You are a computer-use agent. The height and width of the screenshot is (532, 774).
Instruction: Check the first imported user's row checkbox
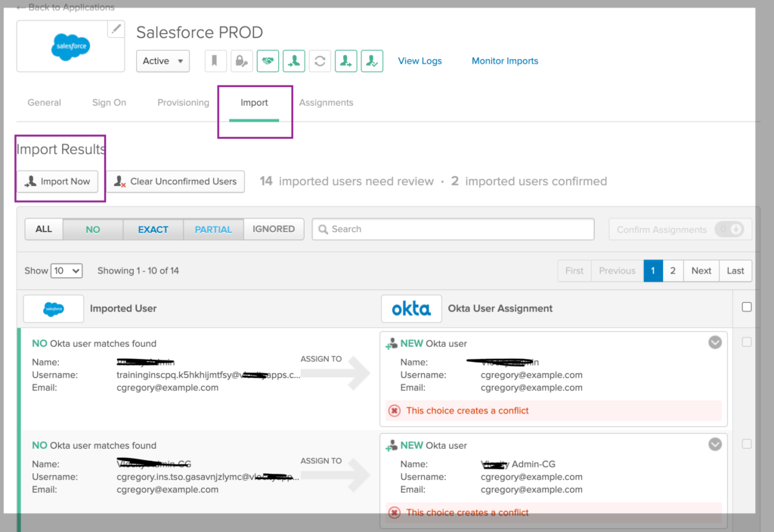tap(747, 342)
